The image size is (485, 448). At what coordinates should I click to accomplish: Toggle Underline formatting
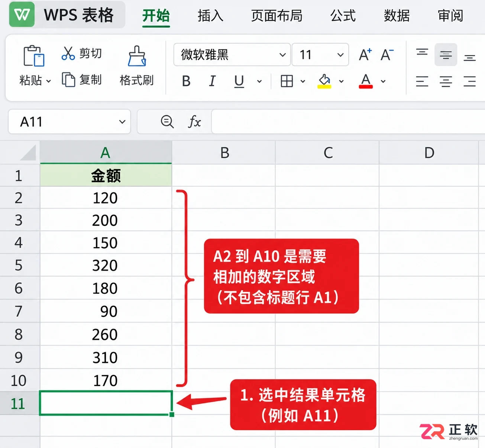tap(239, 81)
